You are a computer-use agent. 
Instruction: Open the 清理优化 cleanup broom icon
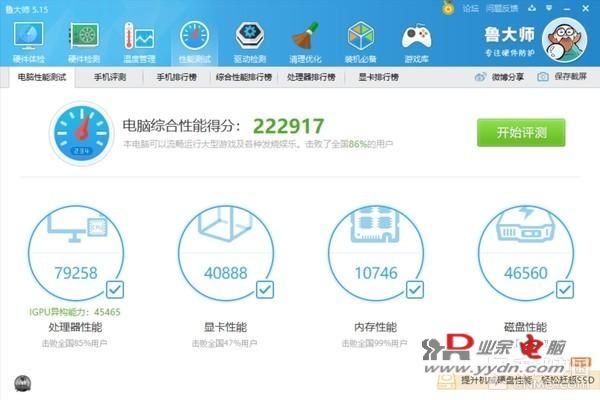pyautogui.click(x=305, y=42)
